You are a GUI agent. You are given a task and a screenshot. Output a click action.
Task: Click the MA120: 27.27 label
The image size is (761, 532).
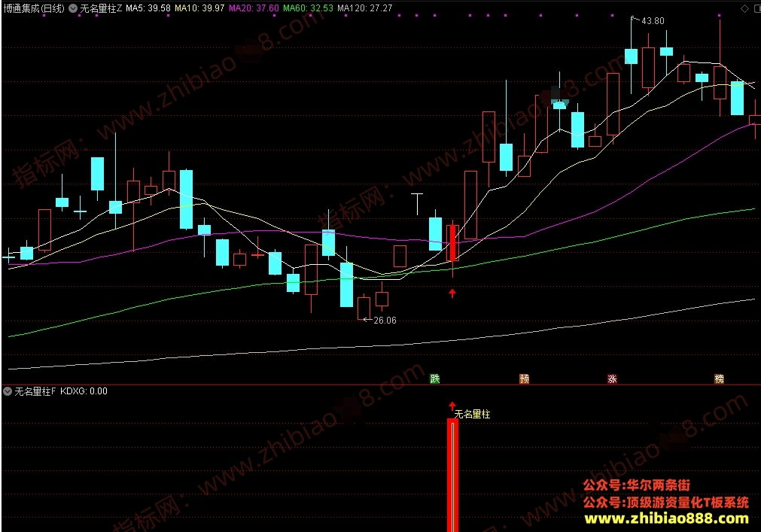(x=364, y=8)
